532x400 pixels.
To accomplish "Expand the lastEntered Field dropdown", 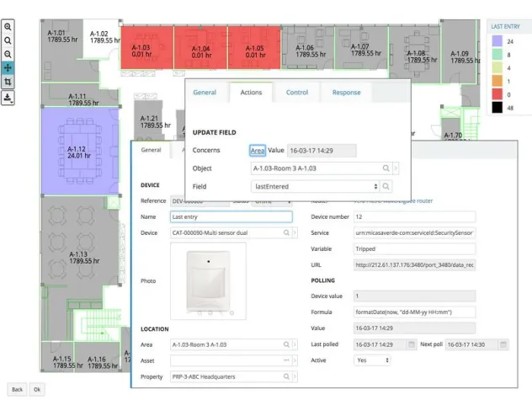I will coord(375,186).
